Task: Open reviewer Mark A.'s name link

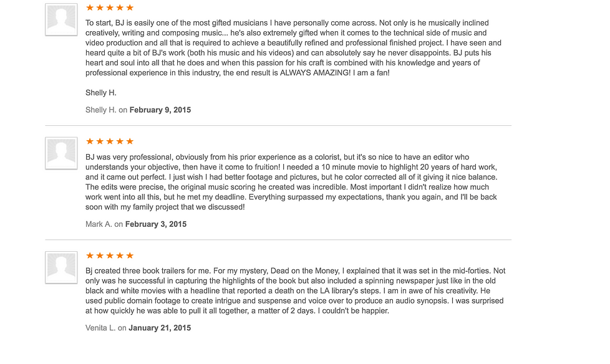Action: click(x=99, y=224)
